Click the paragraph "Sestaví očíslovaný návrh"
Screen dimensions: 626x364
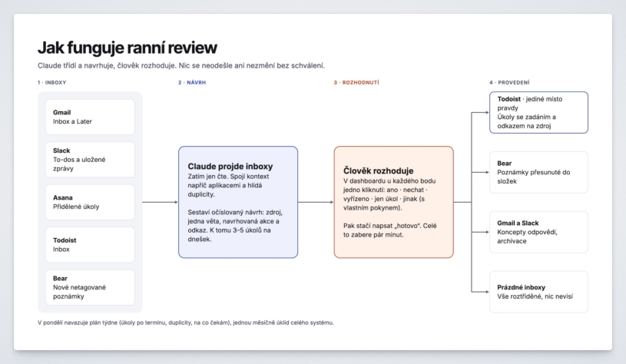(235, 226)
